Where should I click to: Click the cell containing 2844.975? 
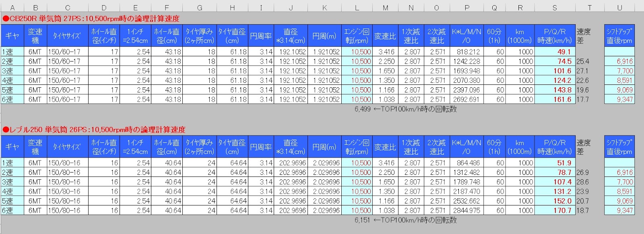tap(466, 210)
